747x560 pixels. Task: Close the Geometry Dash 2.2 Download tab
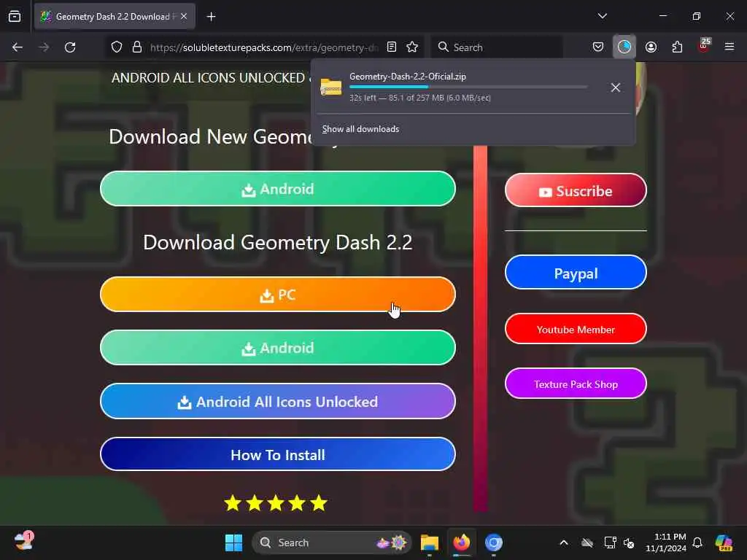[x=184, y=16]
